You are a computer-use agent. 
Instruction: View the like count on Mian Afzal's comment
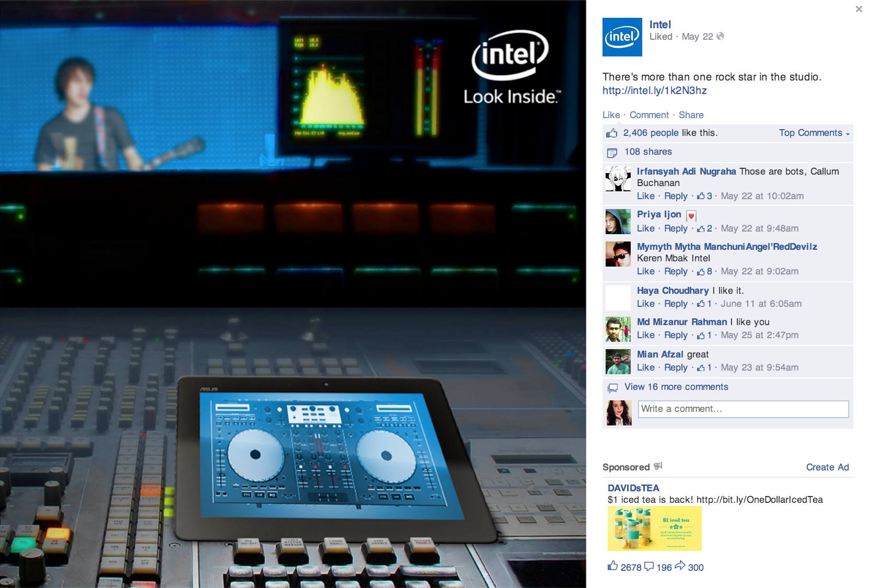click(x=704, y=367)
